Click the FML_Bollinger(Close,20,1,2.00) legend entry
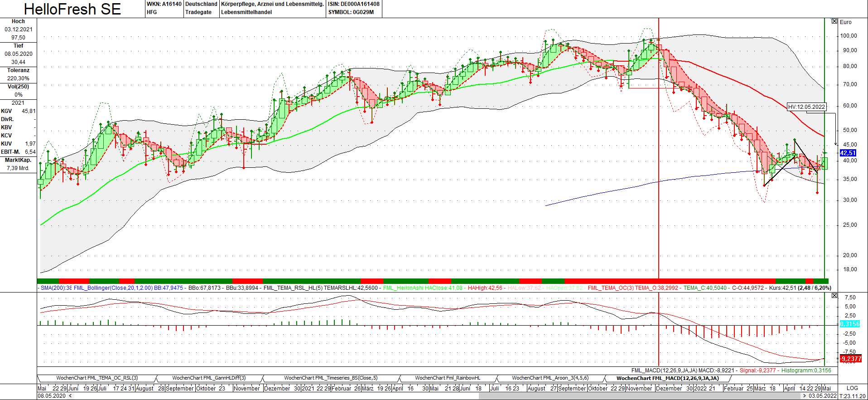 113,288
